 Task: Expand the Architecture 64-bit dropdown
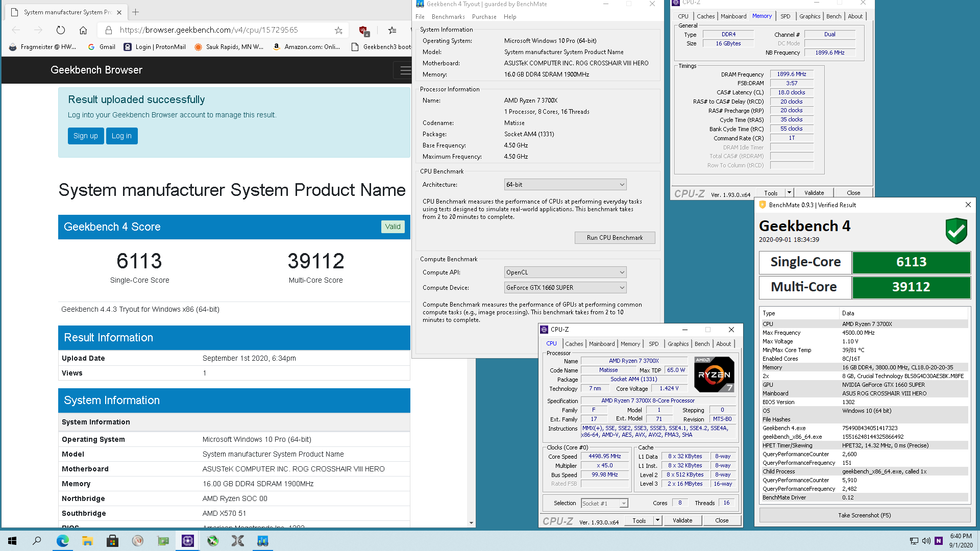[565, 185]
